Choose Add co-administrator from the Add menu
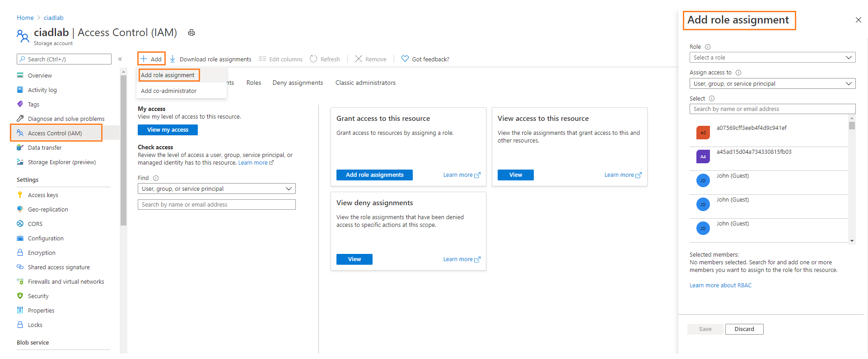The height and width of the screenshot is (359, 868). tap(168, 91)
